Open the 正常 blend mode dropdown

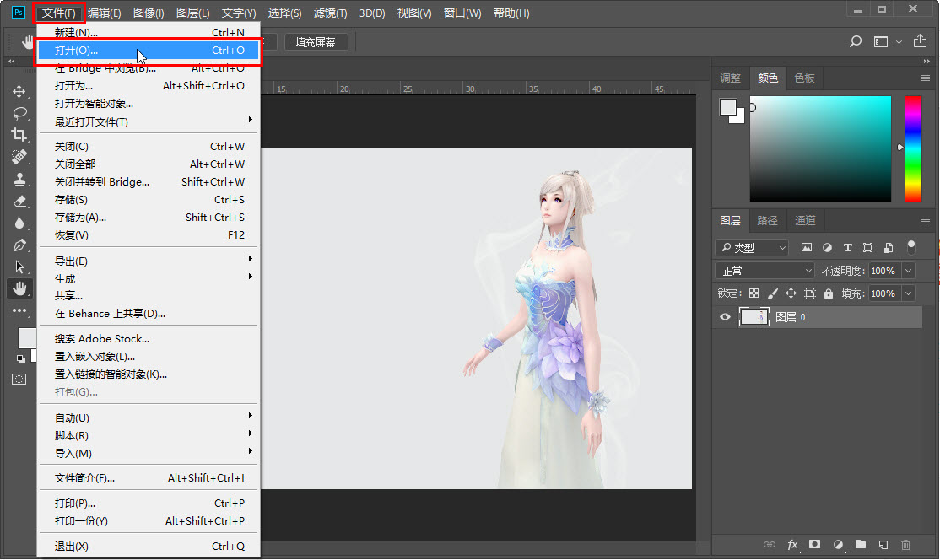coord(765,271)
